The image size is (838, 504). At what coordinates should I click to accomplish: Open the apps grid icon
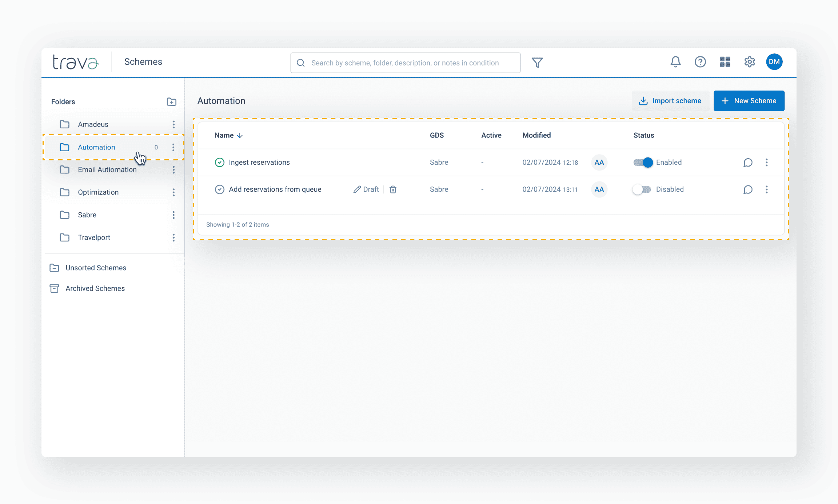click(725, 62)
